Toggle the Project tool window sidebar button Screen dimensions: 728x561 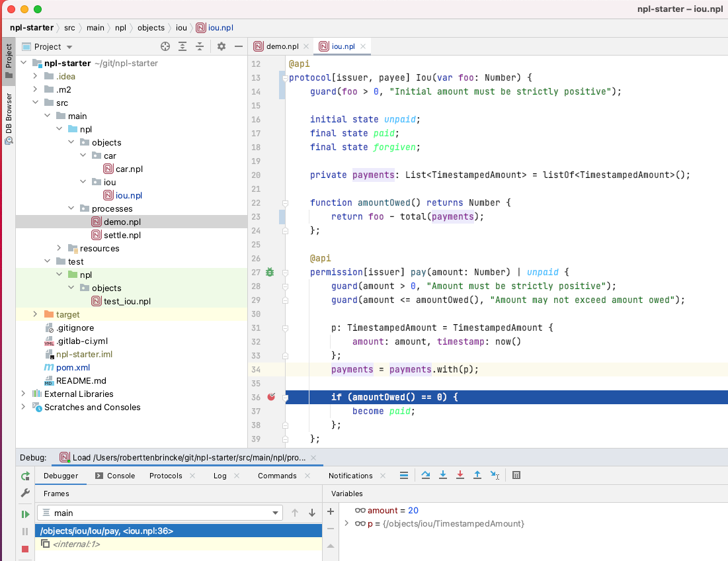tap(9, 60)
